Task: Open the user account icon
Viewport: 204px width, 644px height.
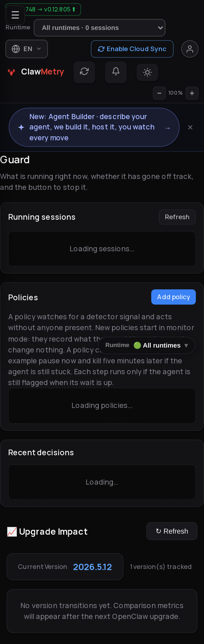Action: [x=190, y=49]
